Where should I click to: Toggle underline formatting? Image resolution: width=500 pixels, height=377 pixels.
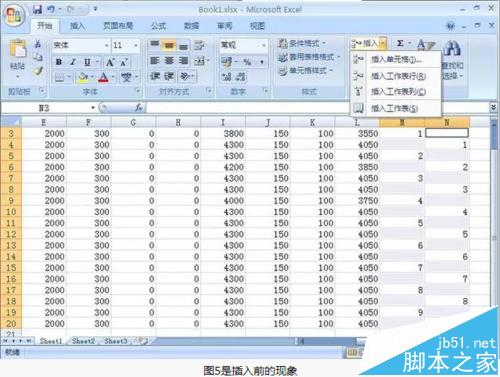[87, 62]
